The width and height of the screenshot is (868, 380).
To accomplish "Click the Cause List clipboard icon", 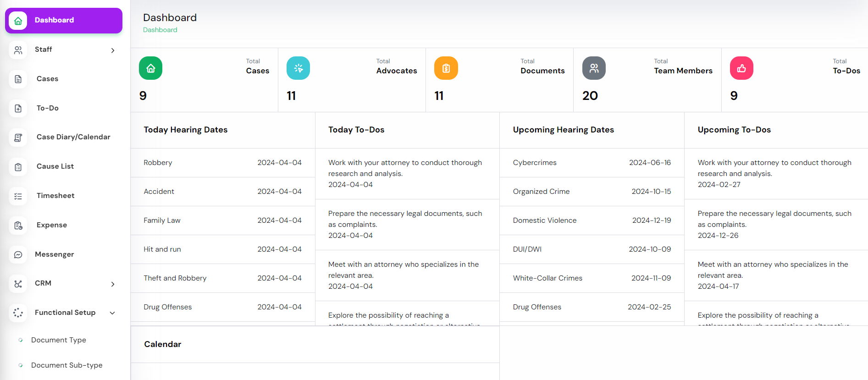I will (x=18, y=167).
